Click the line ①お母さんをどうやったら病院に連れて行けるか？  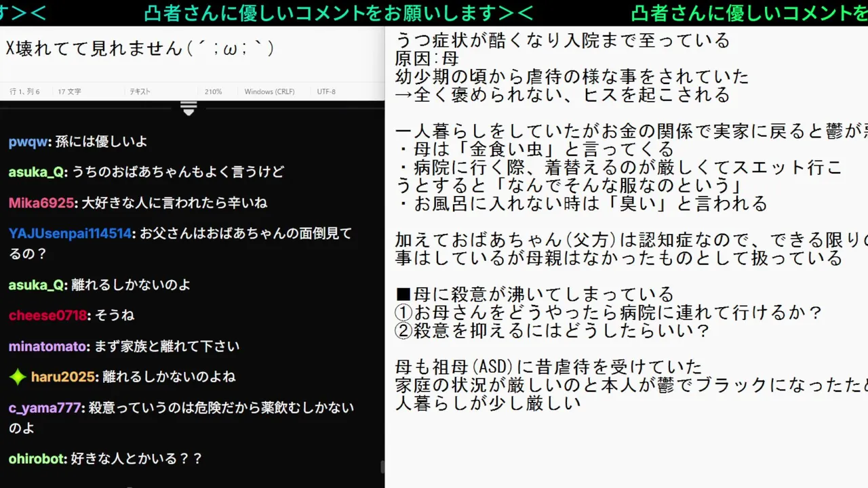coord(608,312)
